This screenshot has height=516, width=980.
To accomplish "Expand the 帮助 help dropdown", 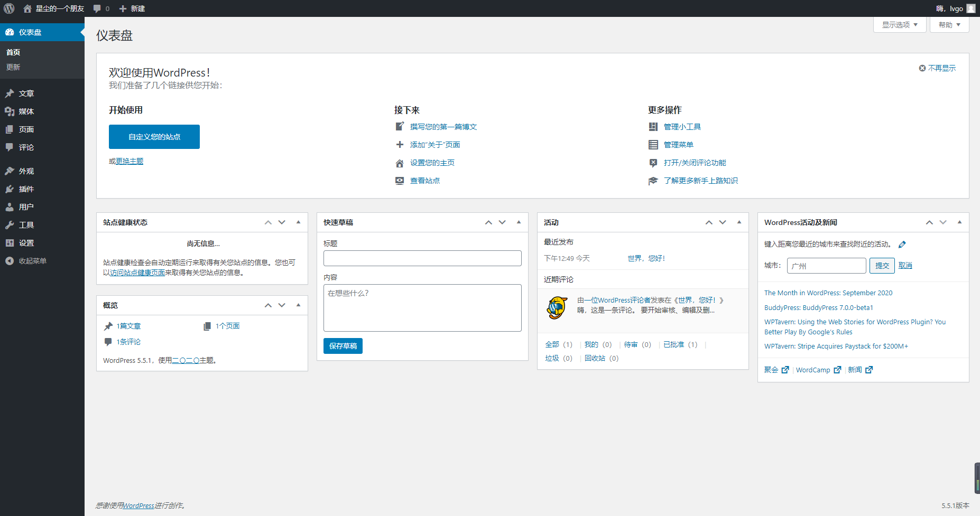I will point(949,25).
